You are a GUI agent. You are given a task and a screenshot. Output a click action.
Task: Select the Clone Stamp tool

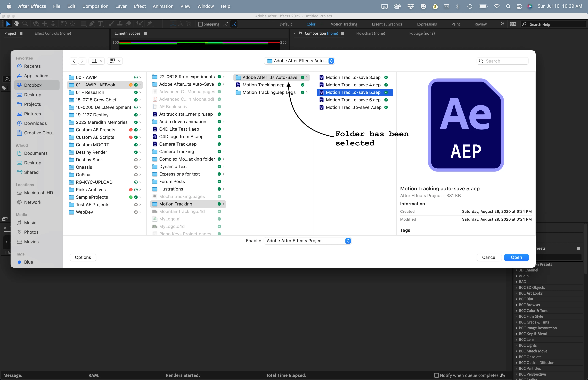click(120, 24)
